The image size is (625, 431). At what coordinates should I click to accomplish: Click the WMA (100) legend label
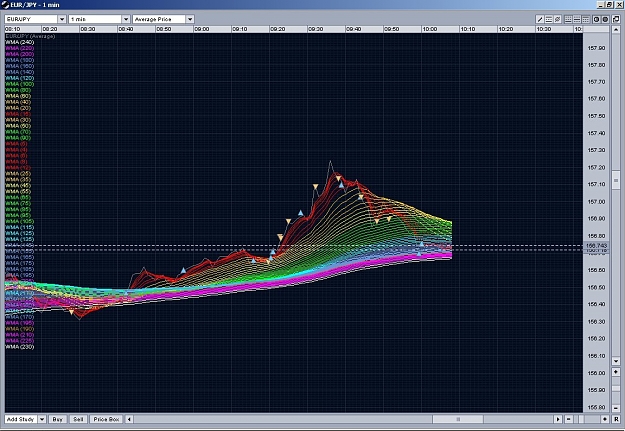[x=20, y=84]
